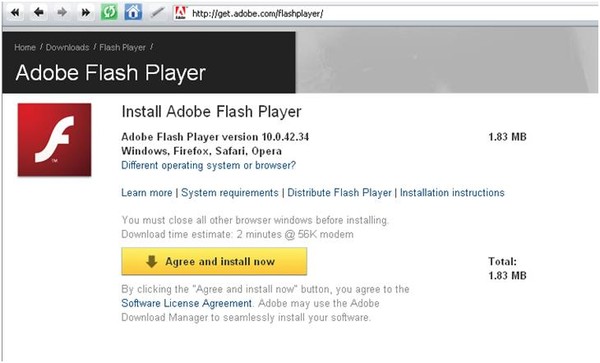Open the blue home icon
Screen dimensions: 600x363
(133, 13)
